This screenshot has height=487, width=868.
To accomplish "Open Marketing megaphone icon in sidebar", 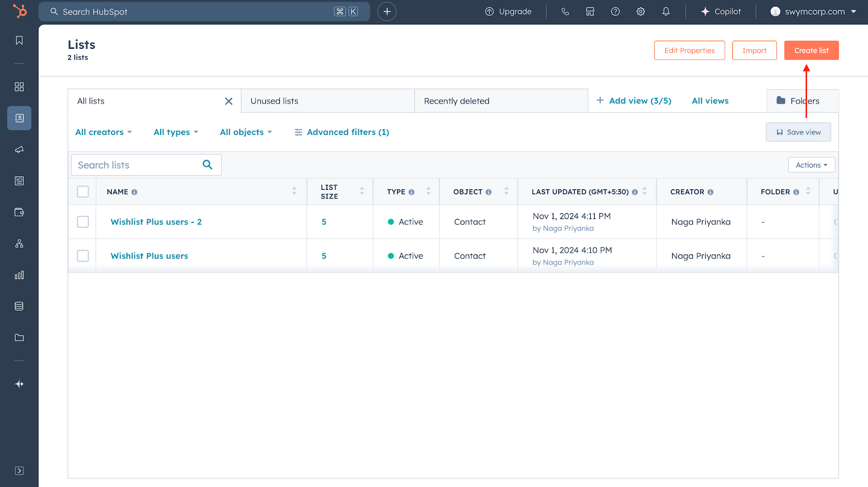I will [20, 150].
